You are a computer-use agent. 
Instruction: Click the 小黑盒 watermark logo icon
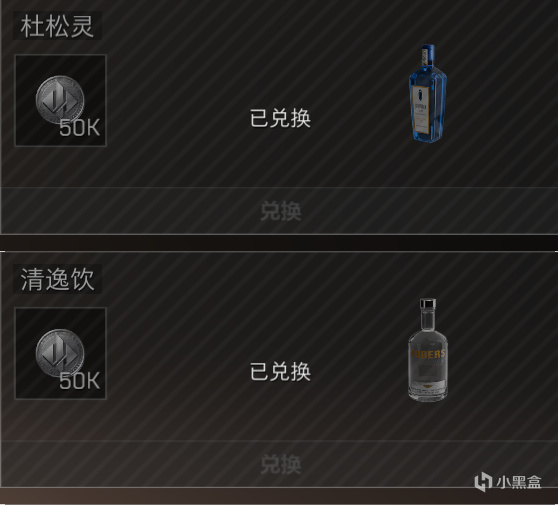pos(483,482)
